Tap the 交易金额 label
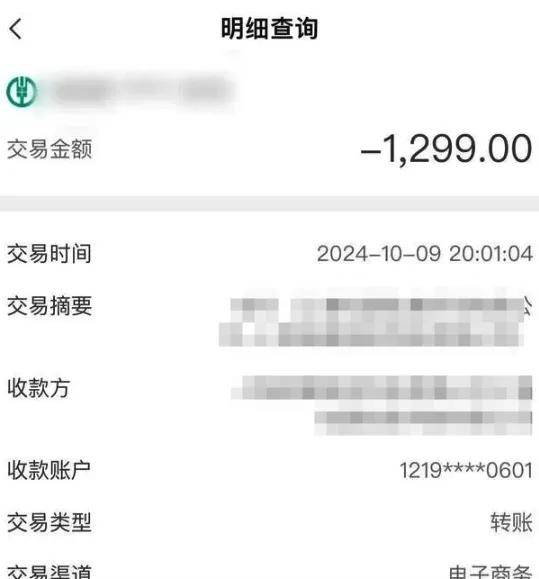The height and width of the screenshot is (579, 539). [x=49, y=149]
